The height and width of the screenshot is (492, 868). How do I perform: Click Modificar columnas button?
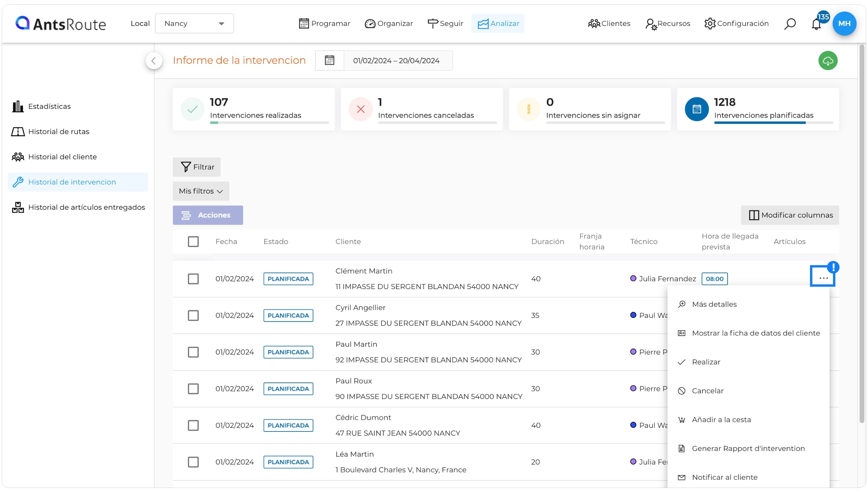point(790,215)
